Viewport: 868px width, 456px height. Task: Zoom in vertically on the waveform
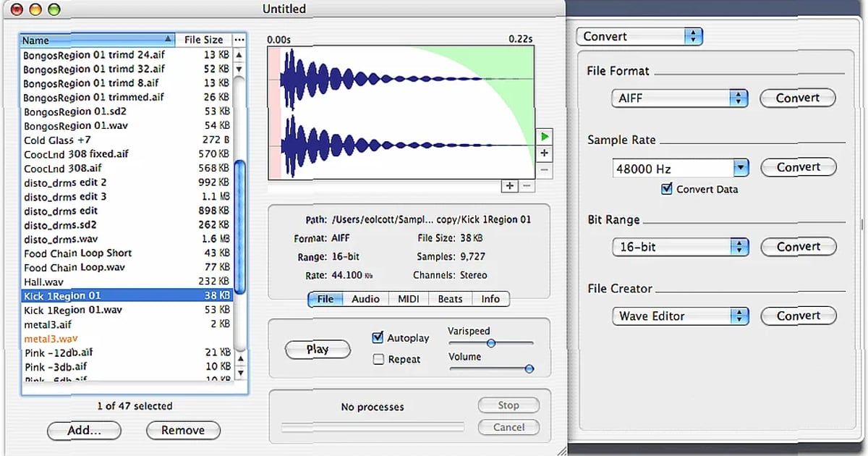tap(543, 153)
